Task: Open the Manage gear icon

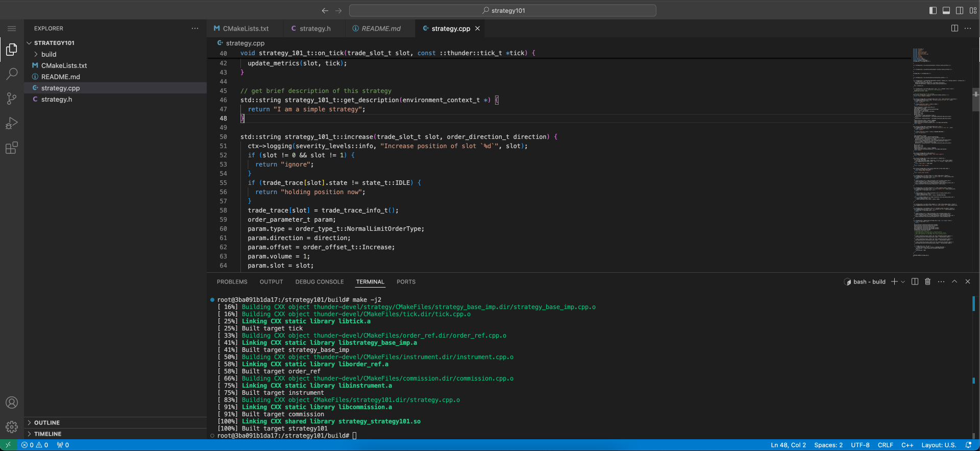Action: click(x=12, y=427)
